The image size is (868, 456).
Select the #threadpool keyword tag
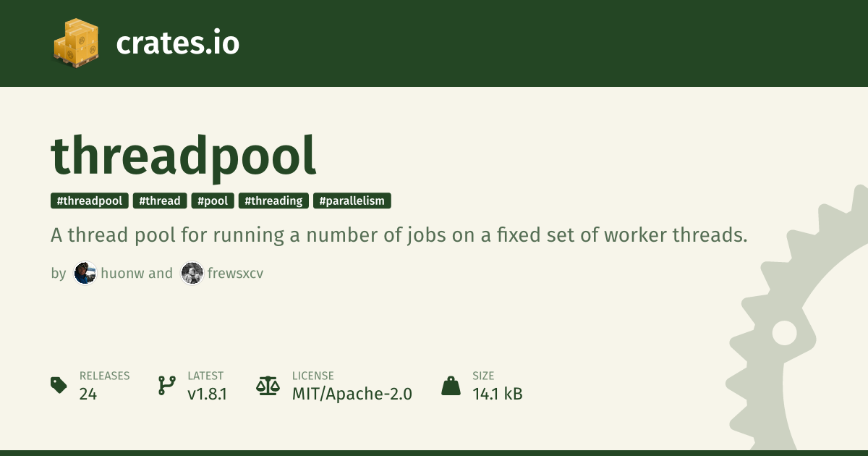90,201
